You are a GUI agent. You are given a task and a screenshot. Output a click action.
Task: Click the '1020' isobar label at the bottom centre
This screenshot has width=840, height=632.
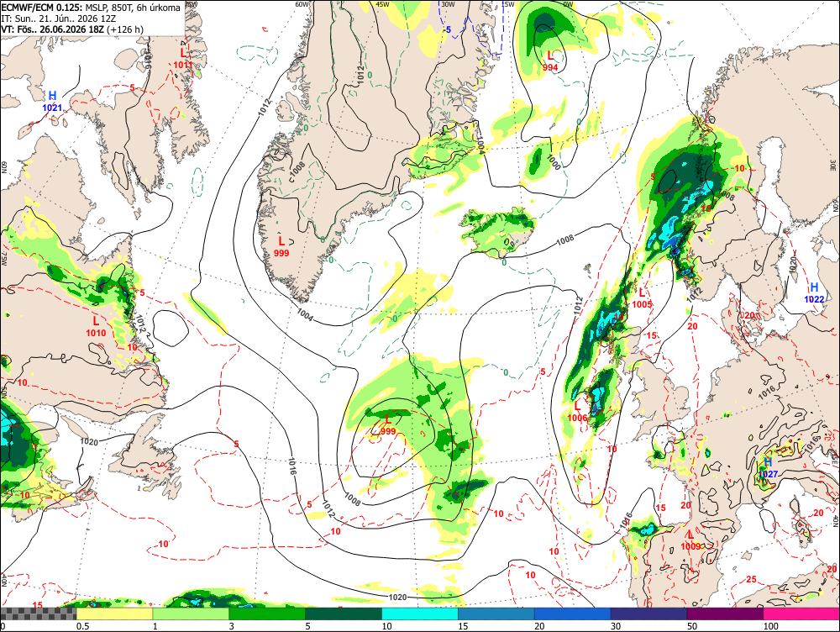click(397, 597)
